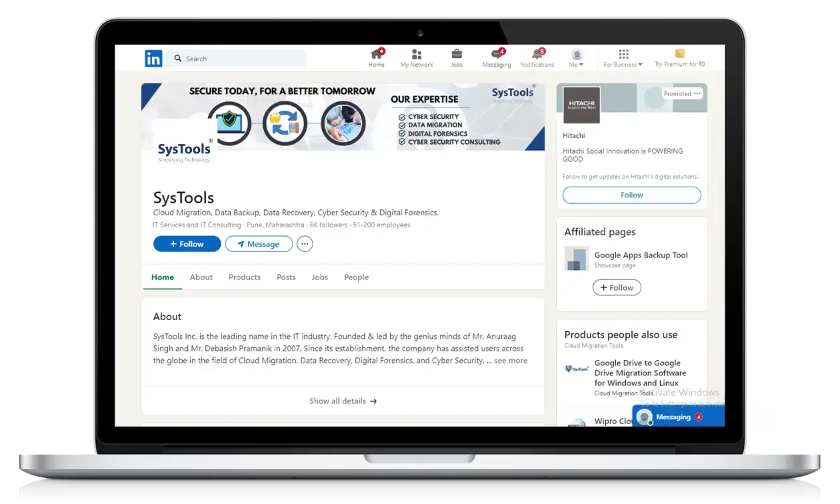Follow Google Apps Backup Tool page
The image size is (840, 504).
point(617,287)
